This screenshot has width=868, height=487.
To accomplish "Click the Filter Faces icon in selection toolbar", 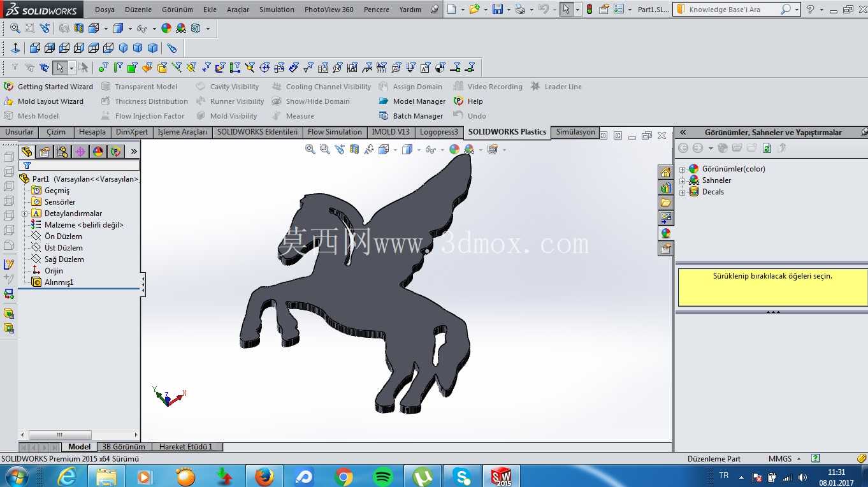I will point(132,68).
